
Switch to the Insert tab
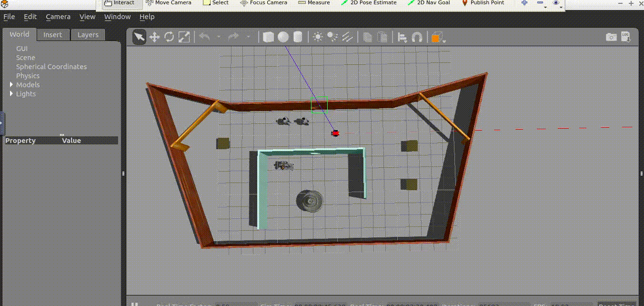click(x=53, y=35)
